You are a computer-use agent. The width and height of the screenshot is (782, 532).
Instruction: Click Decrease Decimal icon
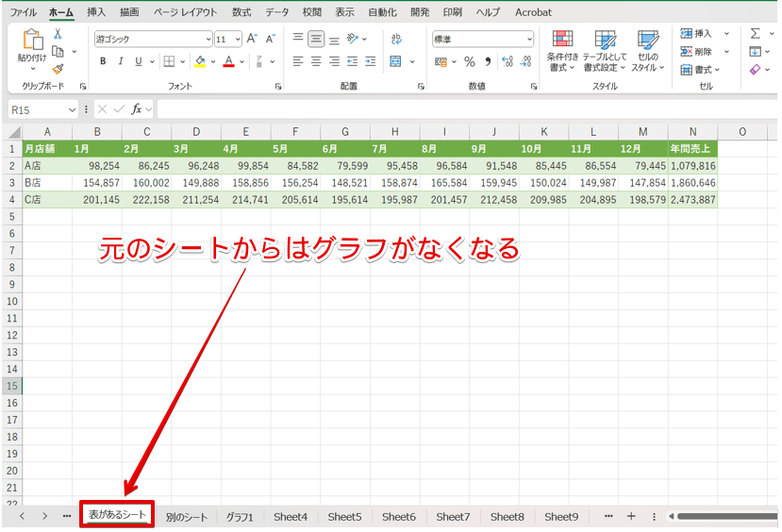(x=525, y=62)
